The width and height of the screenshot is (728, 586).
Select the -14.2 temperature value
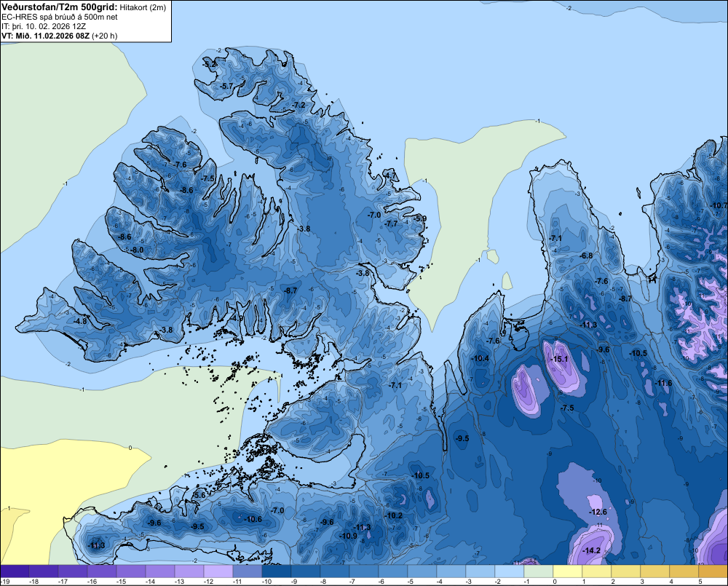tap(591, 551)
